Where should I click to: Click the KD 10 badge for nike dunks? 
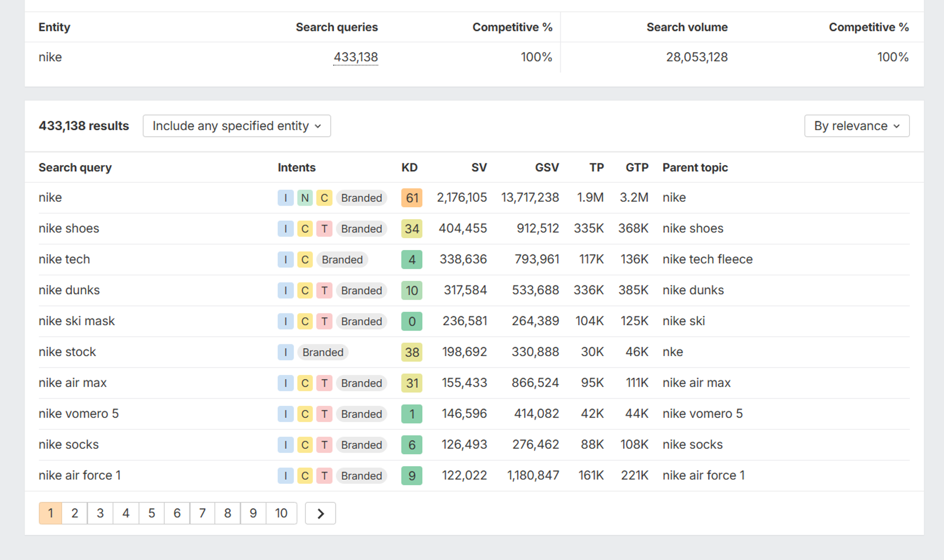click(412, 291)
